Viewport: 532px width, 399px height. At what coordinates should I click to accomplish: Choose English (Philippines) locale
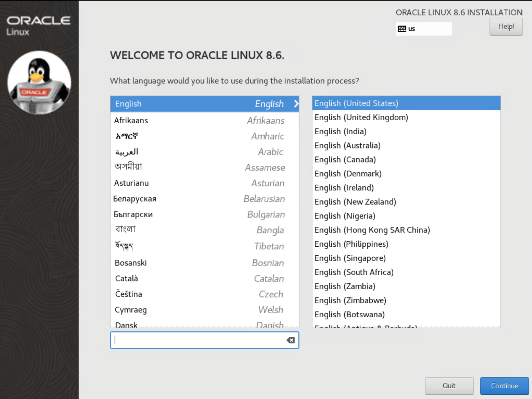click(x=406, y=244)
